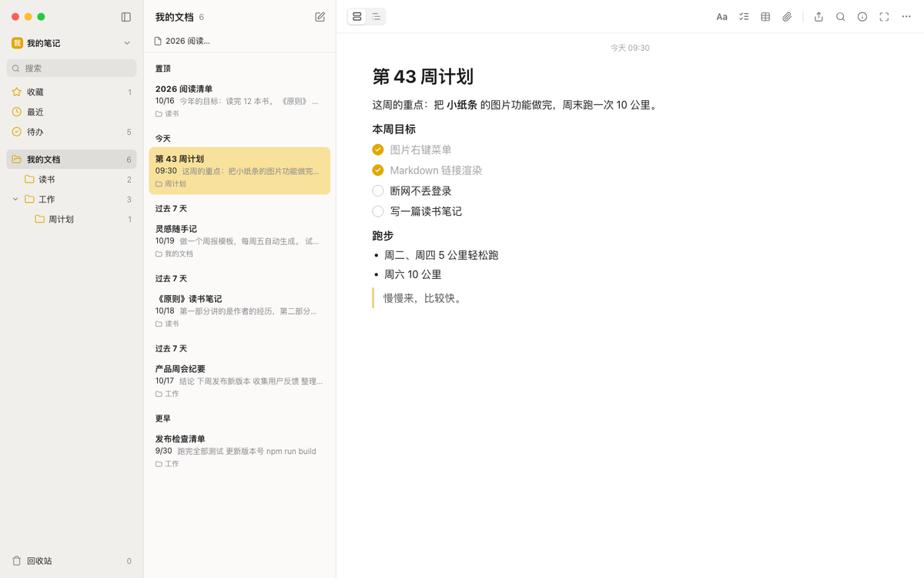Image resolution: width=924 pixels, height=578 pixels.
Task: Open the 工作 folder
Action: pyautogui.click(x=72, y=200)
